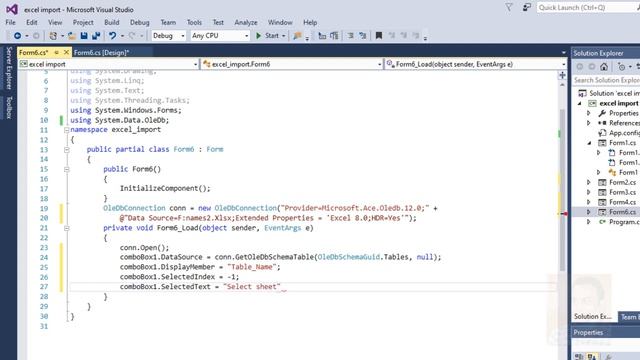
Task: Click the Pending Changes Filter icon in Solution Explorer
Action: pyautogui.click(x=622, y=67)
